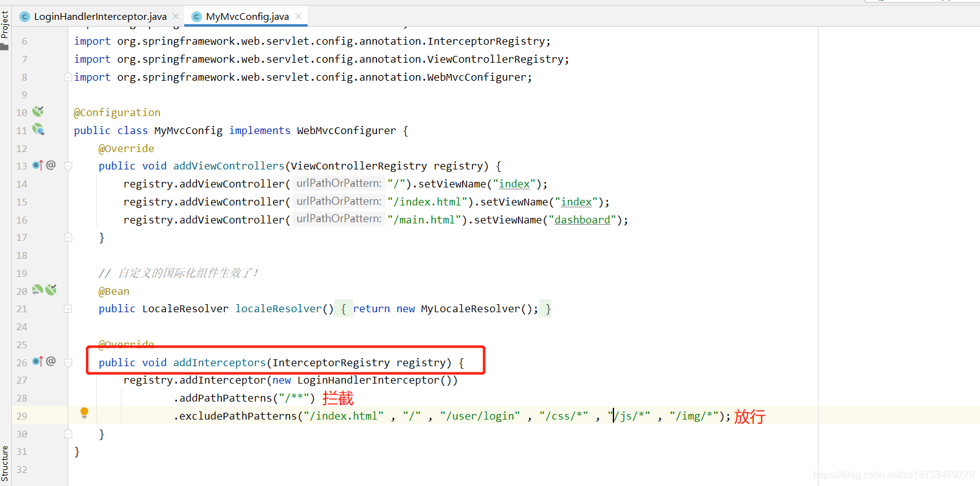Click the "/user/login" string literal
Image resolution: width=980 pixels, height=486 pixels.
(480, 416)
